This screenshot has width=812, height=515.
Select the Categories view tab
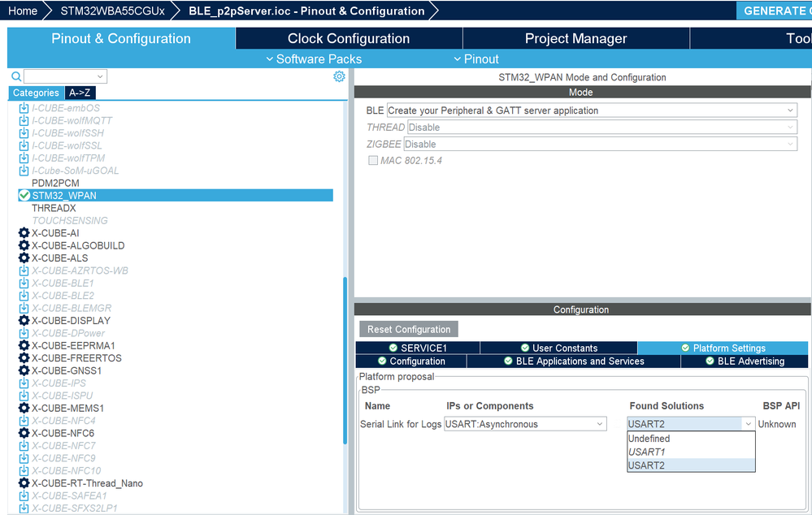click(36, 93)
